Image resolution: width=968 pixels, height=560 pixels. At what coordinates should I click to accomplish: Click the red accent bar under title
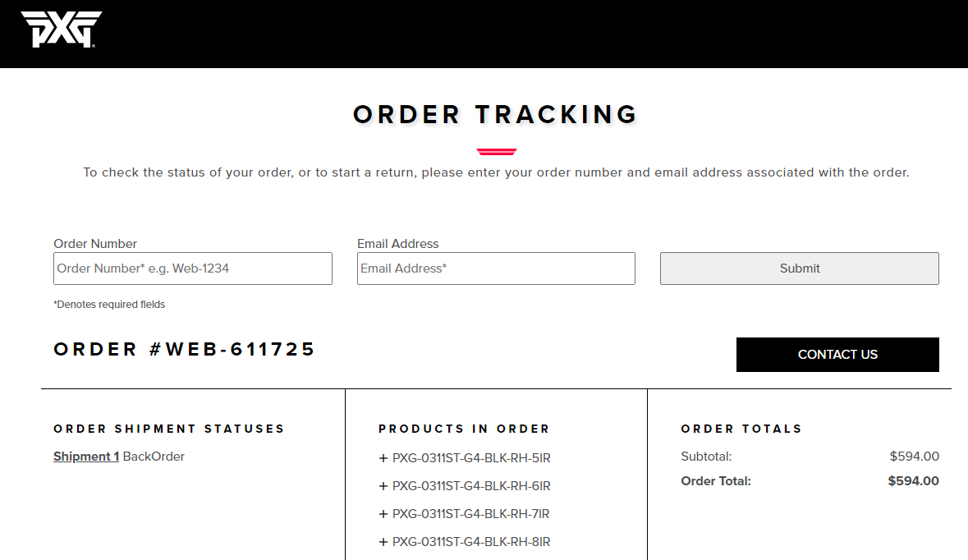coord(496,151)
